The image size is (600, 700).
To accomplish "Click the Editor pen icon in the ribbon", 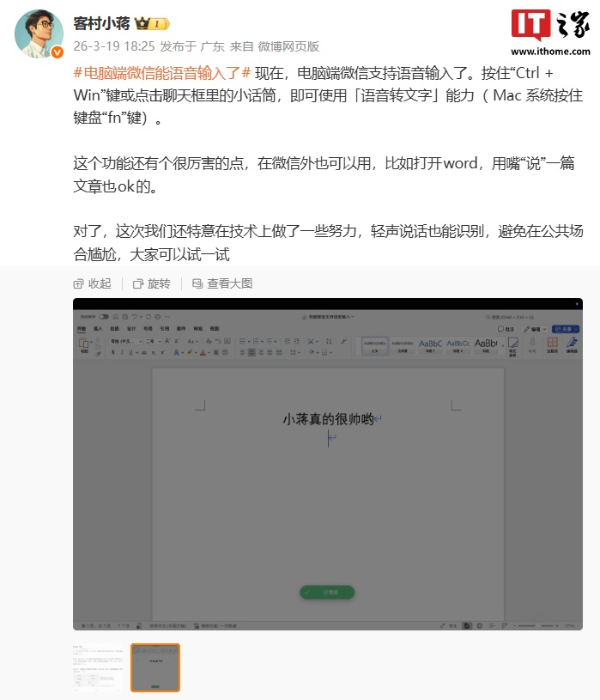I will pyautogui.click(x=573, y=343).
